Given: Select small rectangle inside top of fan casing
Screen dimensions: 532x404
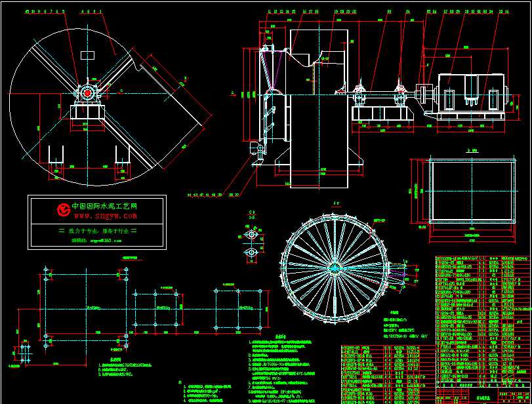Looking at the screenshot, I should point(87,54).
